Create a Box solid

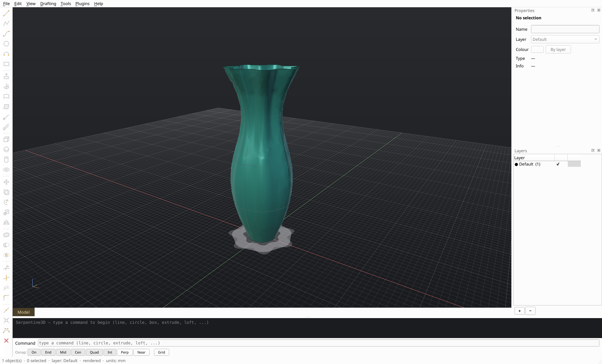click(6, 139)
